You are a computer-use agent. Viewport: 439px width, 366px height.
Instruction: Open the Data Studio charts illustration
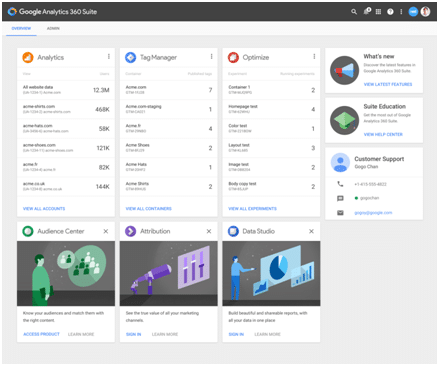[271, 273]
